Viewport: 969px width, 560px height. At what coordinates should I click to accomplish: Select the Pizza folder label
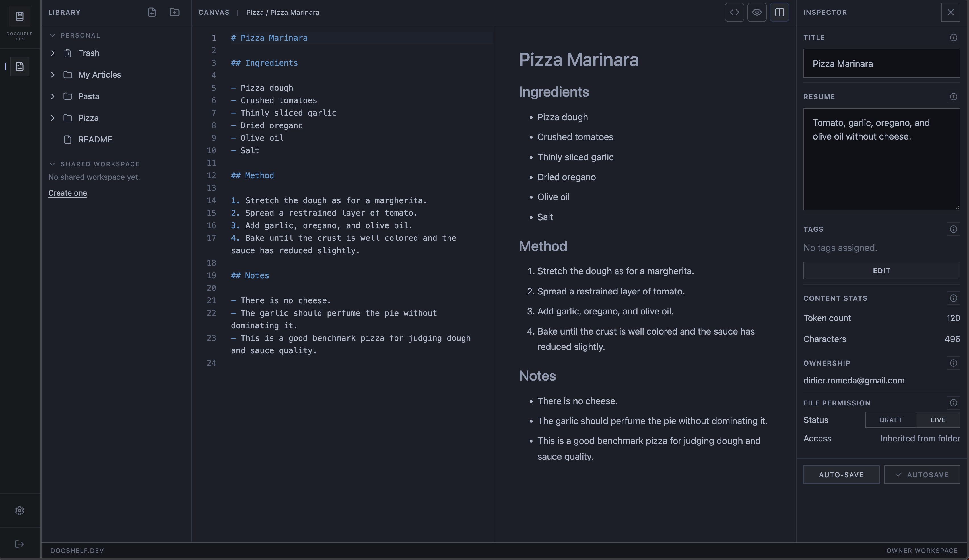88,118
